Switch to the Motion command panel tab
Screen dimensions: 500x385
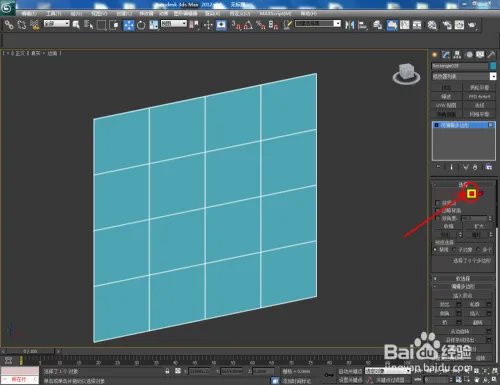(469, 55)
